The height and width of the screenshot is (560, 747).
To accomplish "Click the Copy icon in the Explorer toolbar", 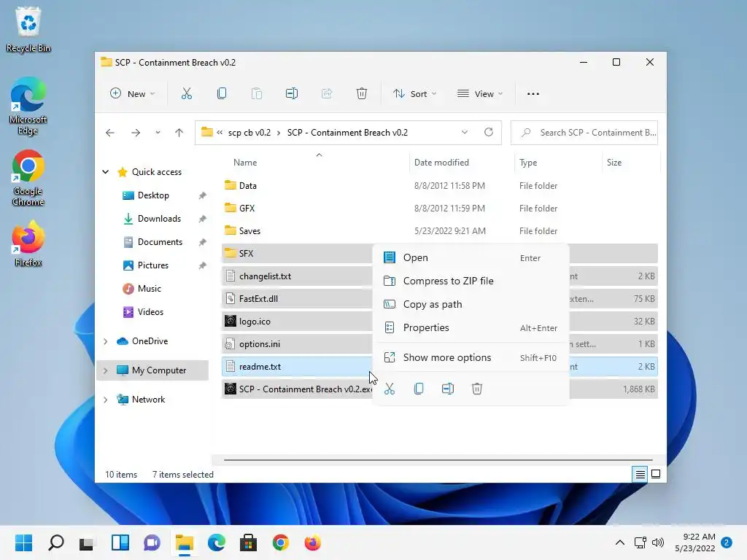I will tap(222, 94).
